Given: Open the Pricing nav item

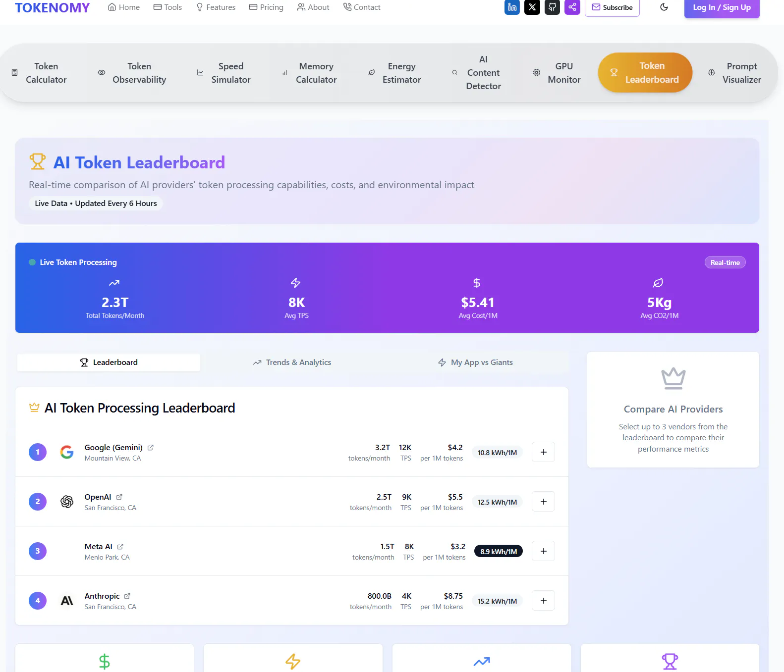Looking at the screenshot, I should point(266,7).
